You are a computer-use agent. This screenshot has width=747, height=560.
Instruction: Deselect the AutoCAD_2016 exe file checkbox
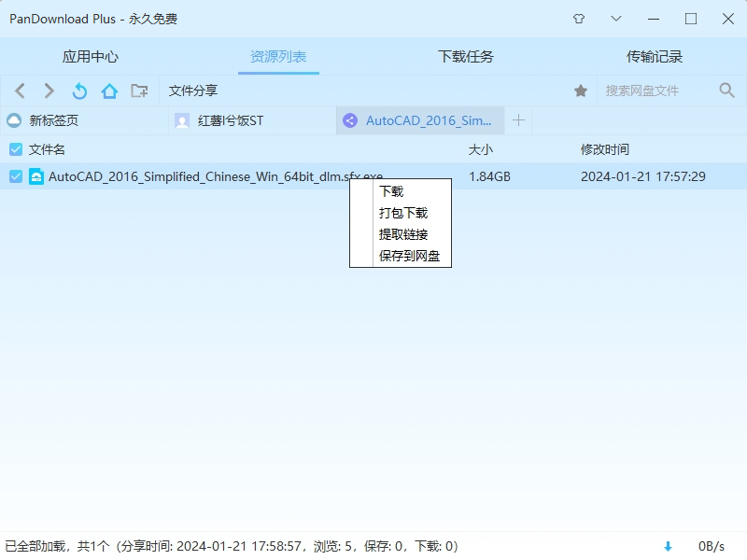tap(15, 176)
